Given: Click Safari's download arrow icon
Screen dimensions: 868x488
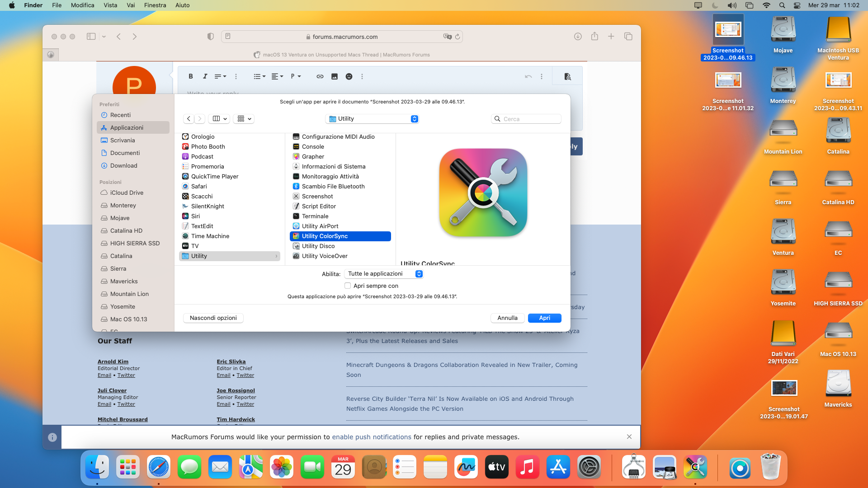Looking at the screenshot, I should (578, 37).
